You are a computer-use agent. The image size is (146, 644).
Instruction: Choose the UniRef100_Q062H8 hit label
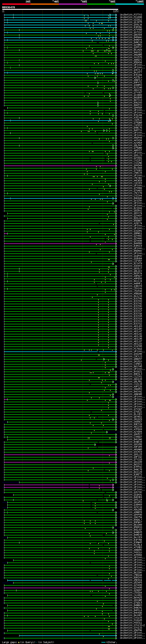pyautogui.click(x=131, y=354)
